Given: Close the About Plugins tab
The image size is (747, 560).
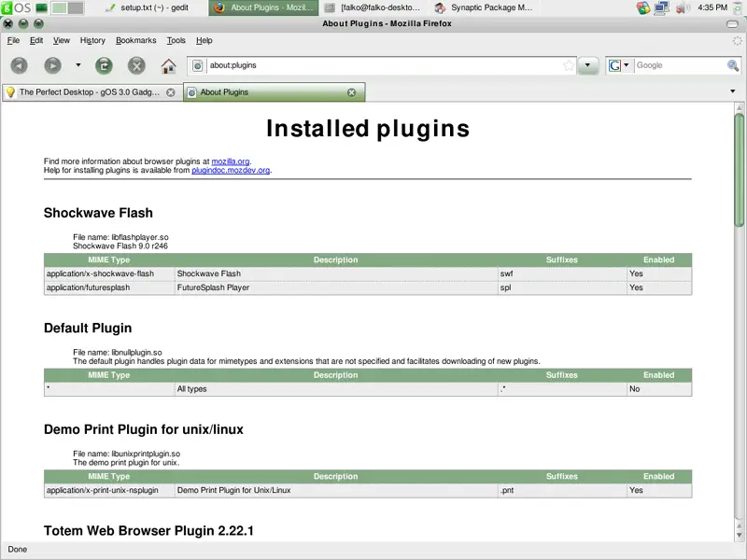Looking at the screenshot, I should click(352, 92).
